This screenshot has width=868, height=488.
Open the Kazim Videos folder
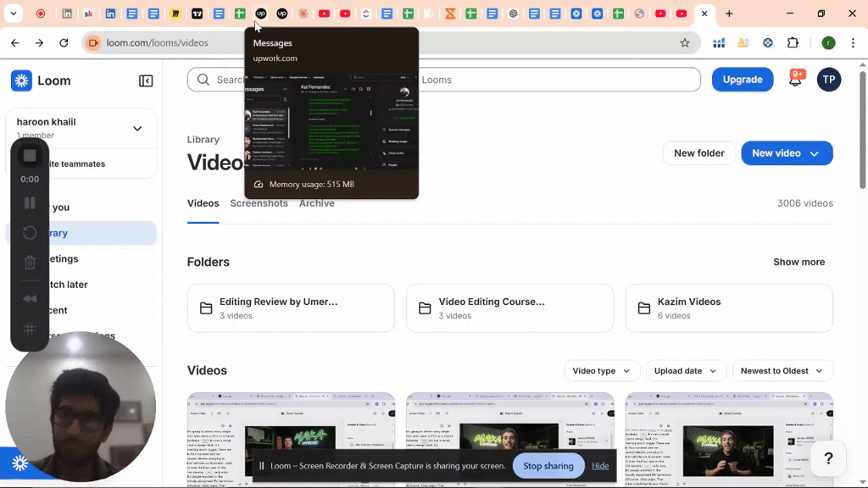point(728,308)
